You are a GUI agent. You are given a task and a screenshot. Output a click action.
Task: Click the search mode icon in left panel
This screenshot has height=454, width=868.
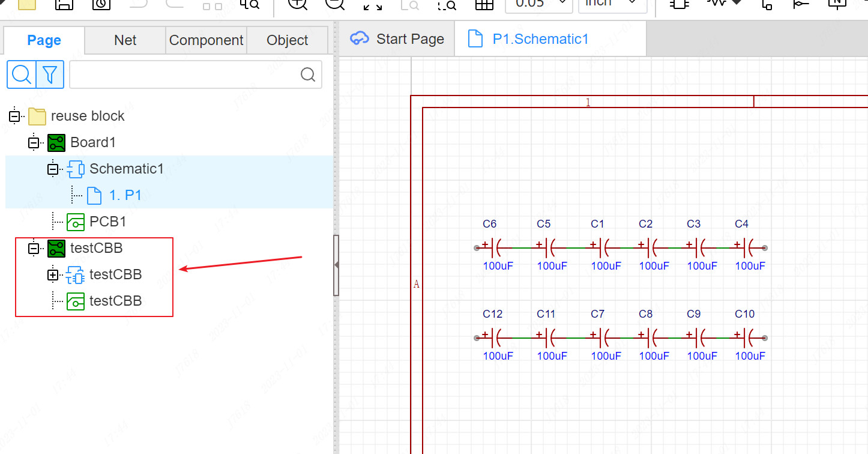click(x=22, y=74)
